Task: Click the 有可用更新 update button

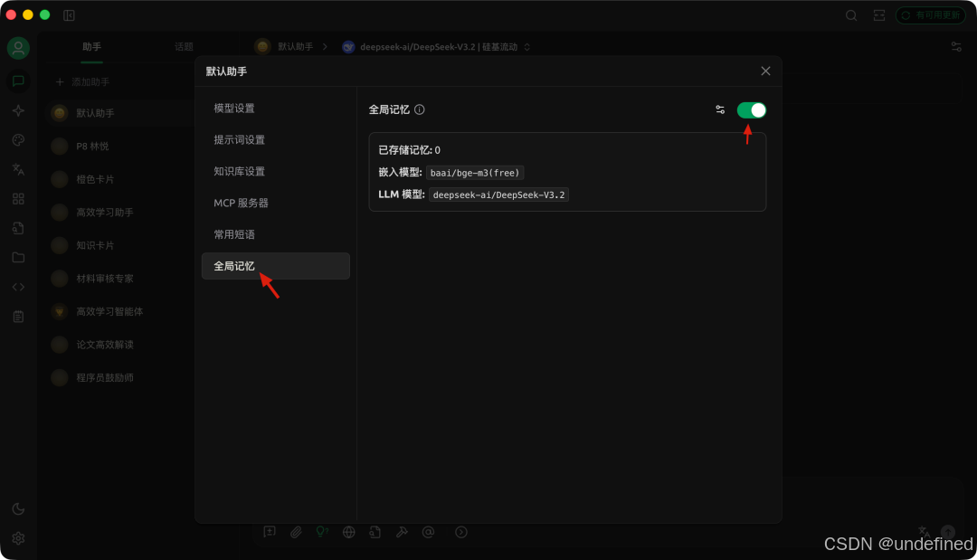Action: coord(930,14)
